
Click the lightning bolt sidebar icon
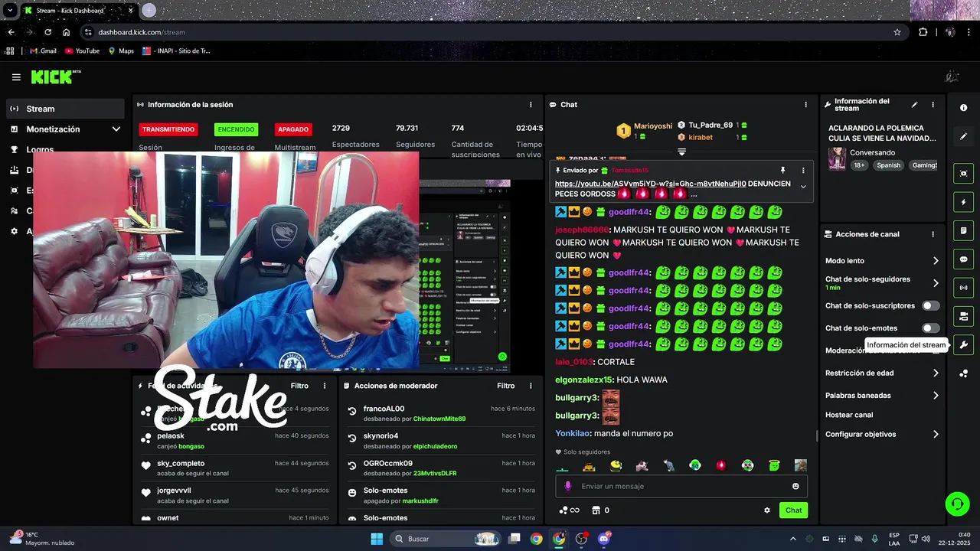click(x=963, y=202)
